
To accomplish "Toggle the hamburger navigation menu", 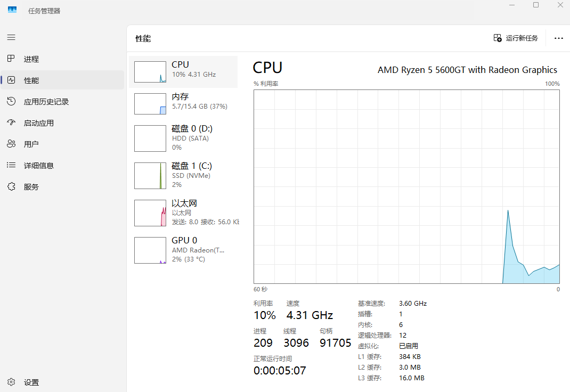I will (11, 38).
